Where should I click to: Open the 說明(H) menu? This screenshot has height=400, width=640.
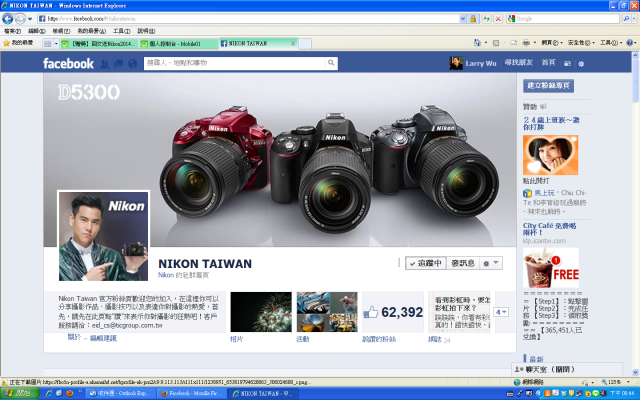146,31
